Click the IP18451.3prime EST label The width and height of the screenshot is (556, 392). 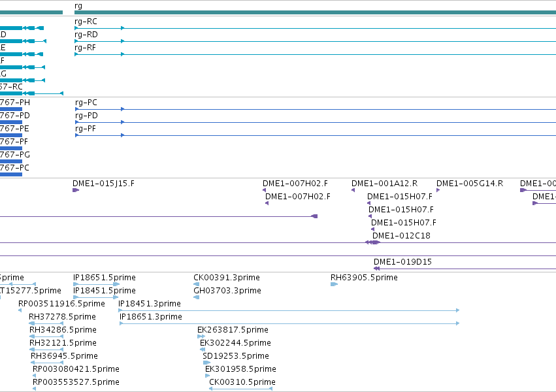[149, 304]
